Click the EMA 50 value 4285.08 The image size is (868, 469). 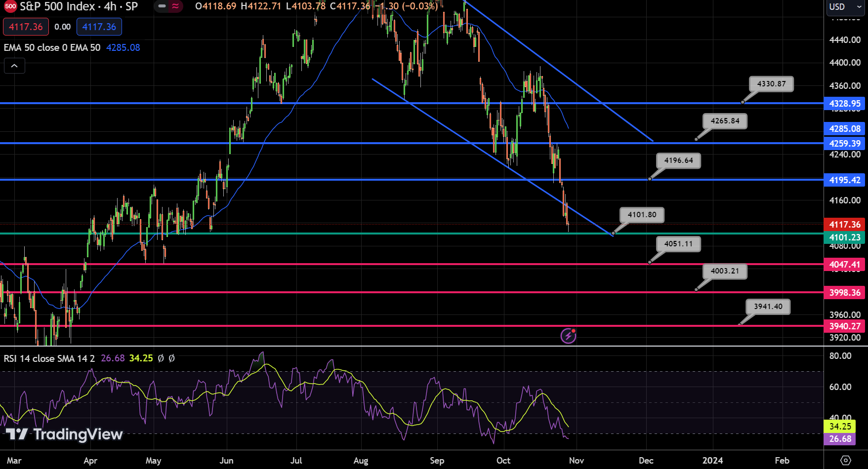coord(123,47)
